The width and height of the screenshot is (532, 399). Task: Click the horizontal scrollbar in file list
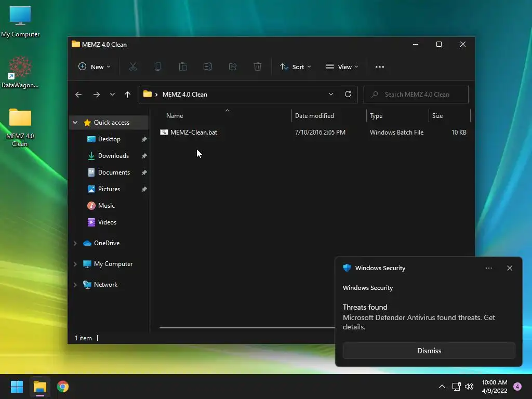pos(247,328)
